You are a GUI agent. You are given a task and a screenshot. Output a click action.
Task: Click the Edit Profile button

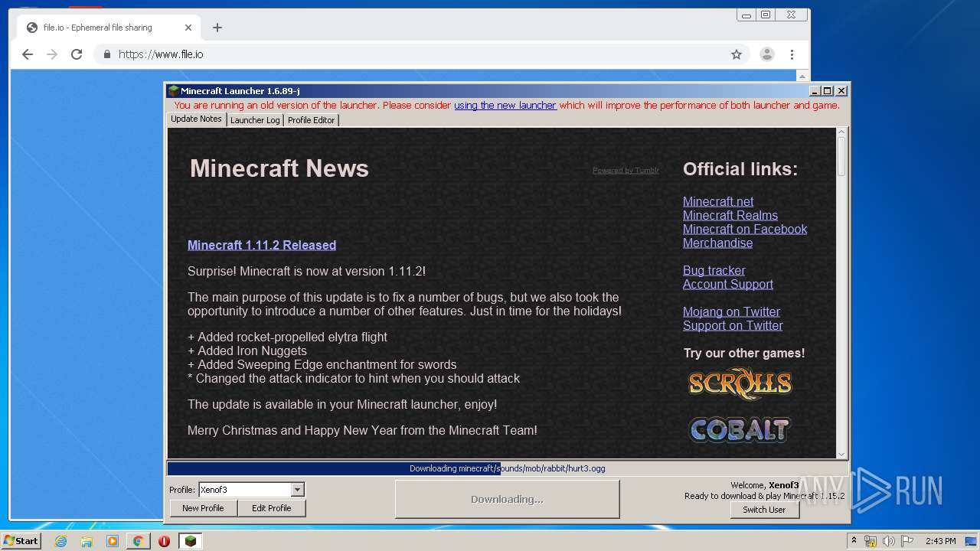[x=271, y=508]
